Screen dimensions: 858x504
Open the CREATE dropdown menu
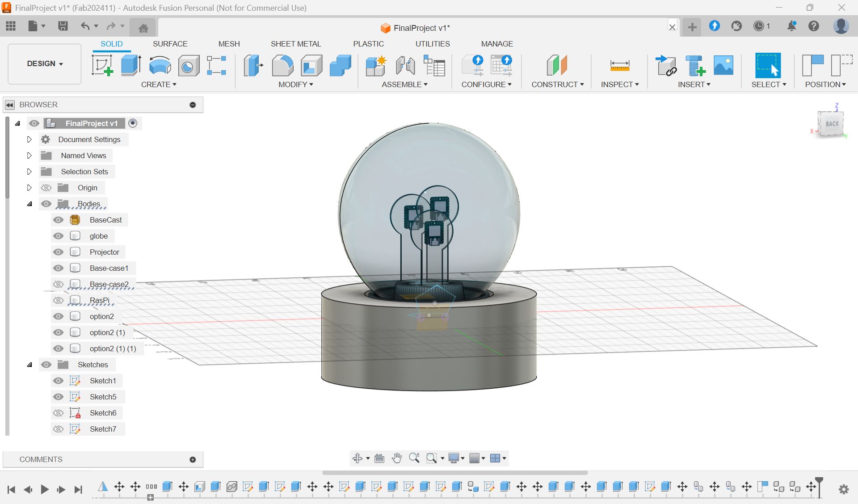click(x=159, y=84)
